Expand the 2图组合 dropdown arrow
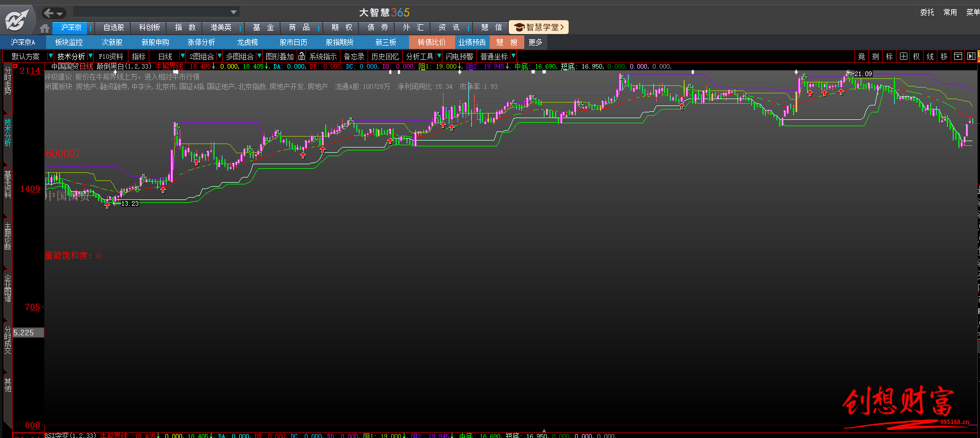The height and width of the screenshot is (438, 980). coord(219,56)
